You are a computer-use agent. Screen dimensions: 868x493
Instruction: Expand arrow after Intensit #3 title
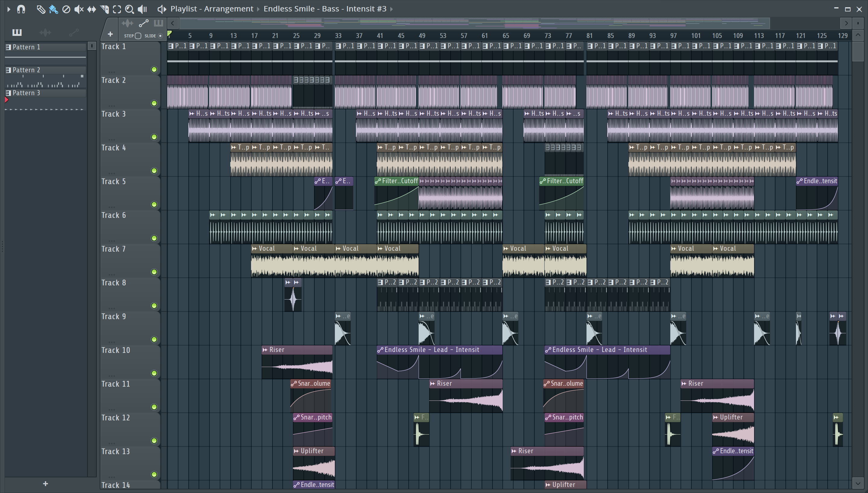392,9
